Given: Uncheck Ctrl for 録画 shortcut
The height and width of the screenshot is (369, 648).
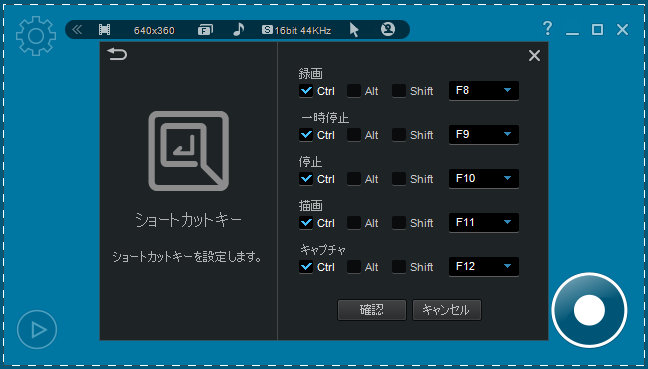Looking at the screenshot, I should coord(306,91).
